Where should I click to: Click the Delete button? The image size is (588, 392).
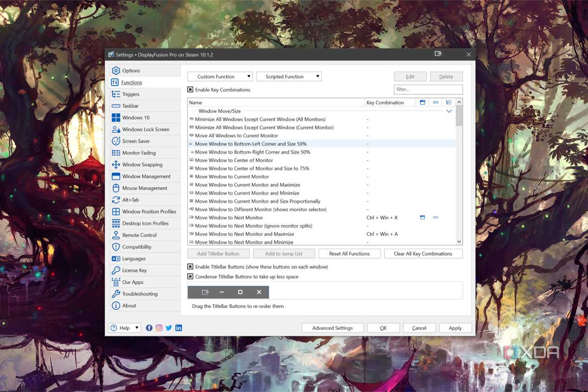point(446,77)
